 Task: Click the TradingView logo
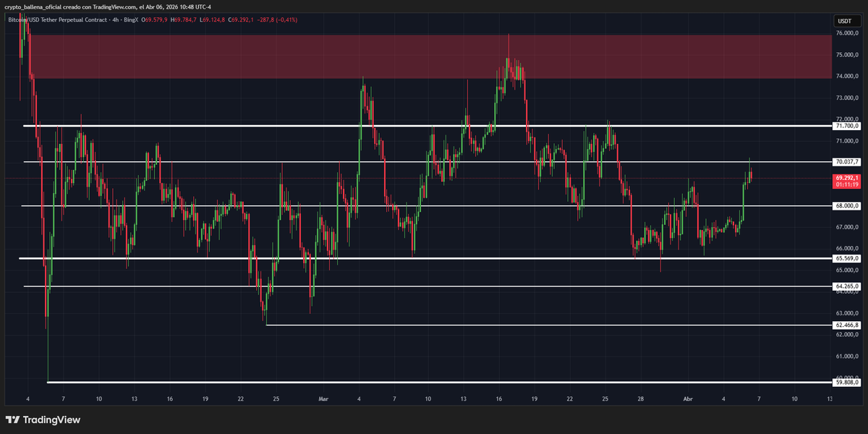coord(43,420)
